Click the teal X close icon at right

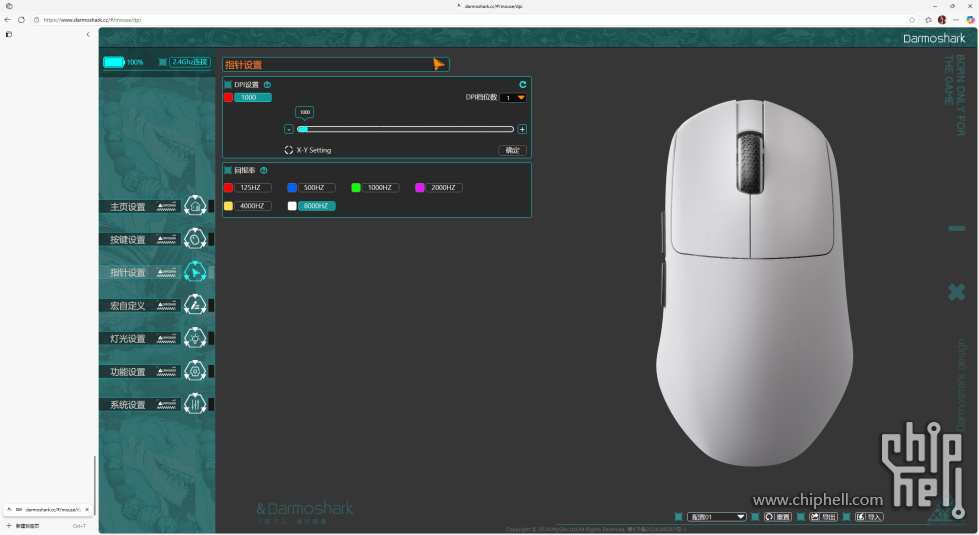(957, 292)
